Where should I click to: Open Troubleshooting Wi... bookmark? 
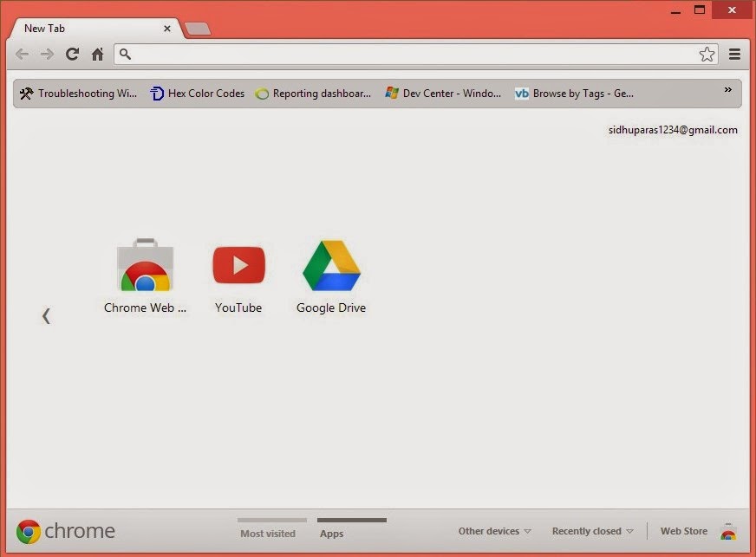click(78, 94)
